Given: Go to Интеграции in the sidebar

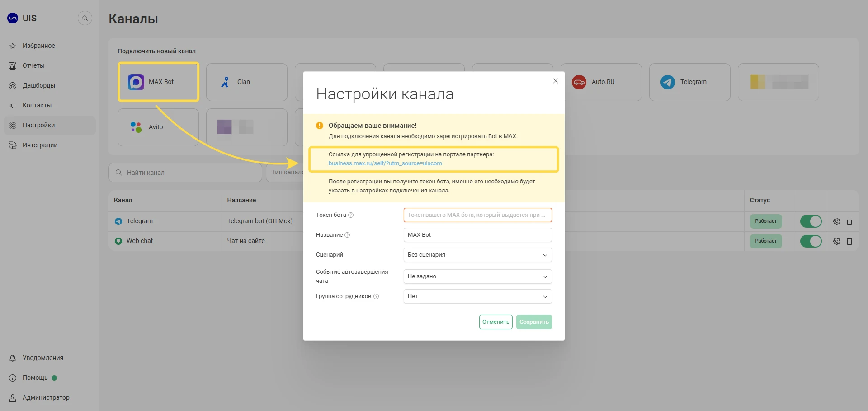Looking at the screenshot, I should tap(40, 145).
